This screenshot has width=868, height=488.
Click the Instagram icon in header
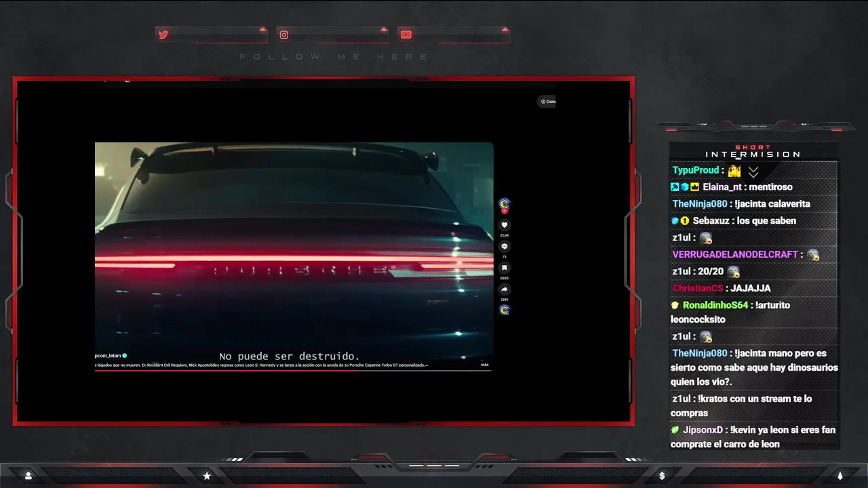284,35
